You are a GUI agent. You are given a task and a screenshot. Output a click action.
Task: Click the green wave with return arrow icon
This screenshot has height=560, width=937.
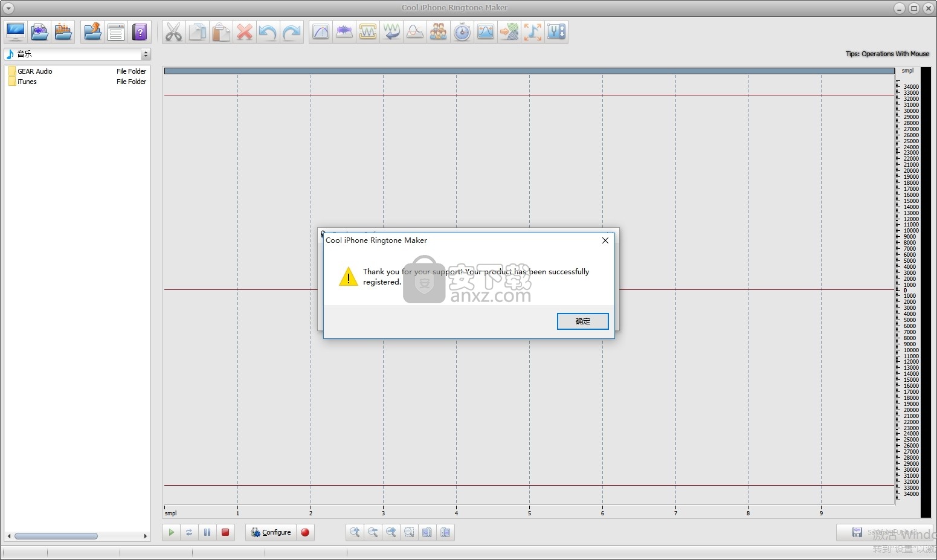tap(391, 32)
